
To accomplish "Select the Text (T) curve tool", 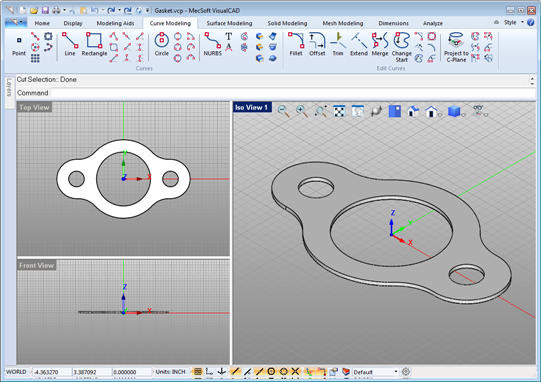I will 228,36.
